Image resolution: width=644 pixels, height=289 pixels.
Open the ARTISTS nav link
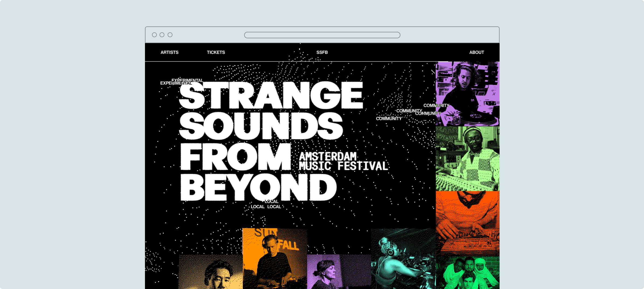pos(169,52)
